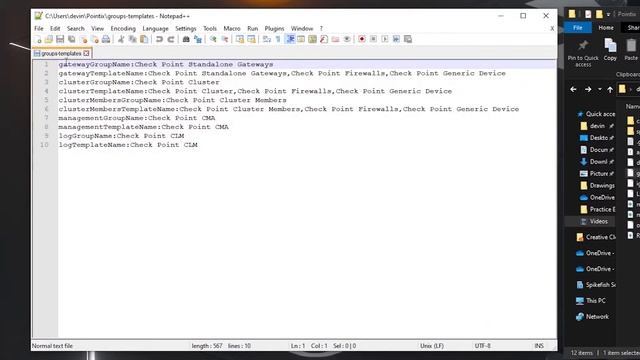Screen dimensions: 640x360
Task: Click Explorer Up arrow button
Action: point(610,89)
